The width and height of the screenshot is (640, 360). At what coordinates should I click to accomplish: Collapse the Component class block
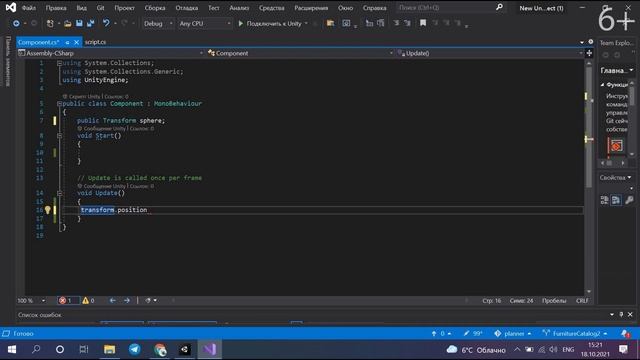[x=60, y=104]
